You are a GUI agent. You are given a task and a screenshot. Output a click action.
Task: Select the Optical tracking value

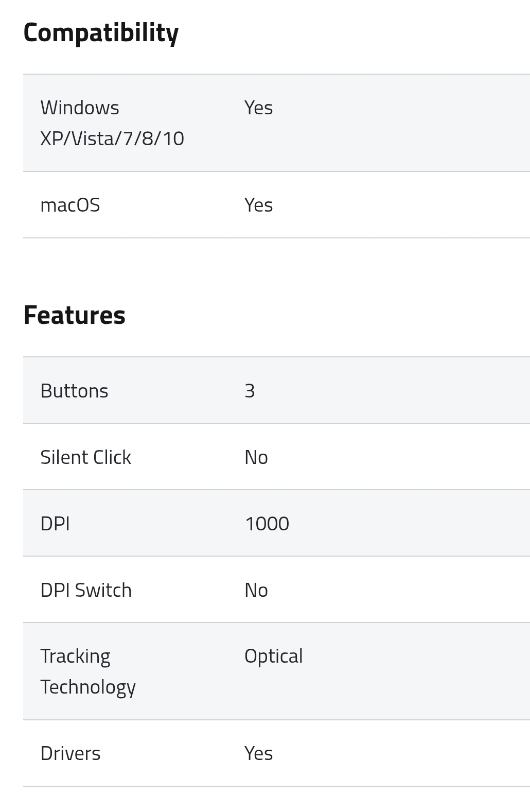pyautogui.click(x=273, y=656)
